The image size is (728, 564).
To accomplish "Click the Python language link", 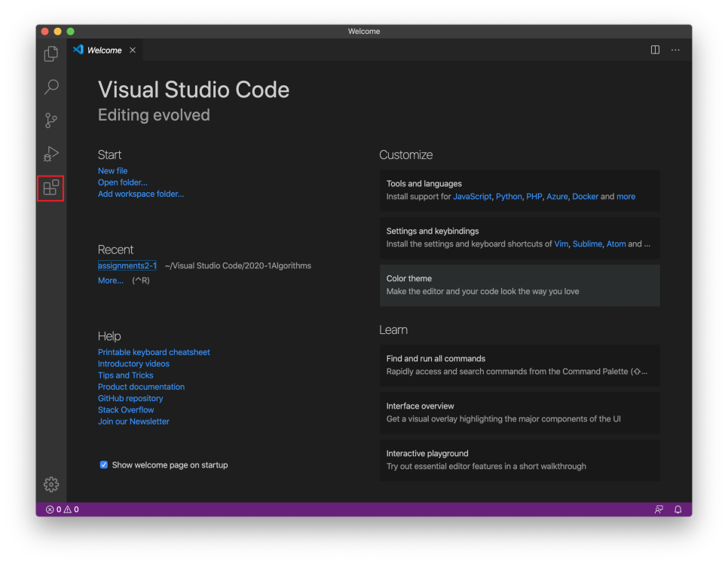I will (x=509, y=197).
